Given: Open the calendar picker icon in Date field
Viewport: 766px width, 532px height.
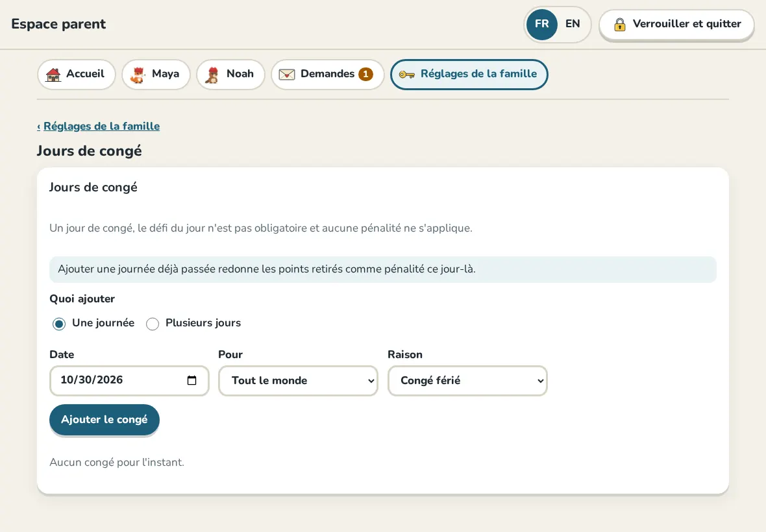Looking at the screenshot, I should [x=192, y=380].
